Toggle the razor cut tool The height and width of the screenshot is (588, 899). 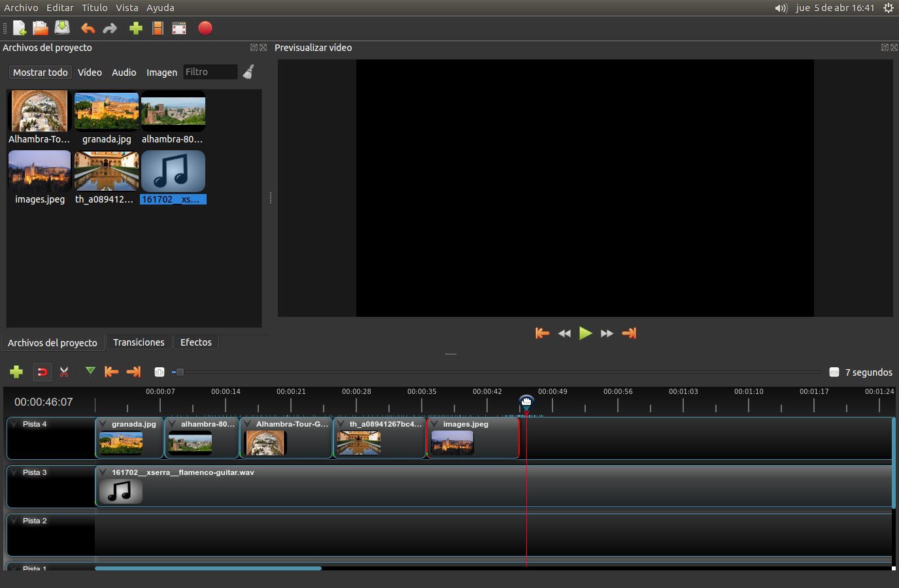pos(64,372)
